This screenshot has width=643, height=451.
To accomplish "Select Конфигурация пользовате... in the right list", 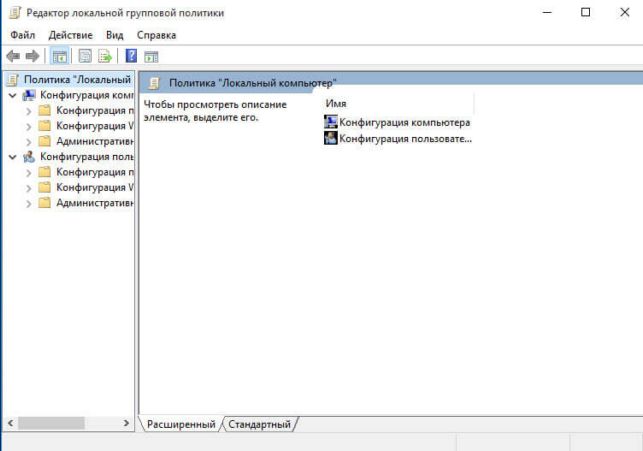I will pyautogui.click(x=406, y=139).
